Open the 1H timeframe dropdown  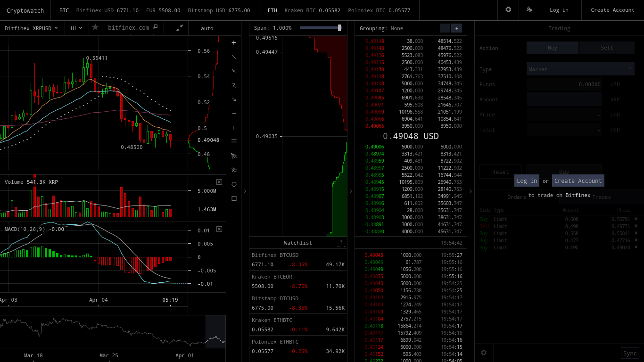tap(76, 28)
